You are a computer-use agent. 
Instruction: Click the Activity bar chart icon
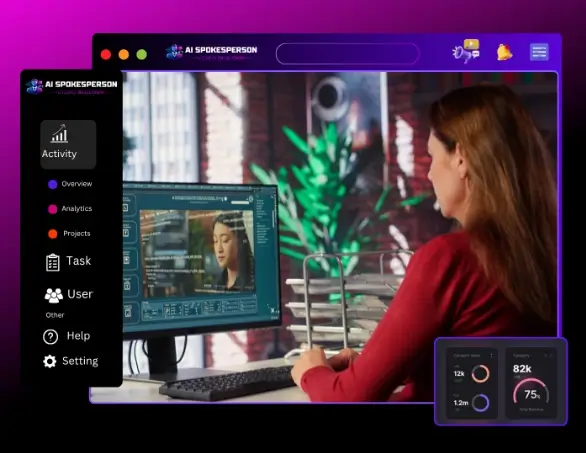tap(60, 134)
